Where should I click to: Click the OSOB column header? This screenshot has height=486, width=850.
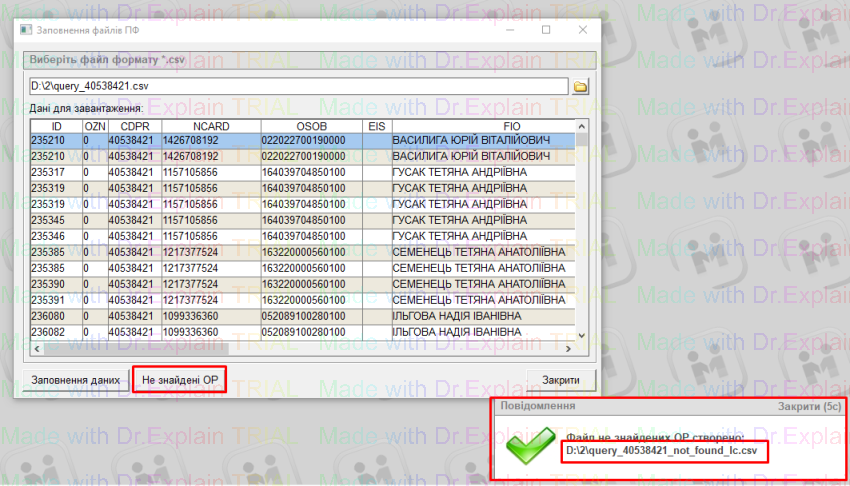[x=311, y=126]
